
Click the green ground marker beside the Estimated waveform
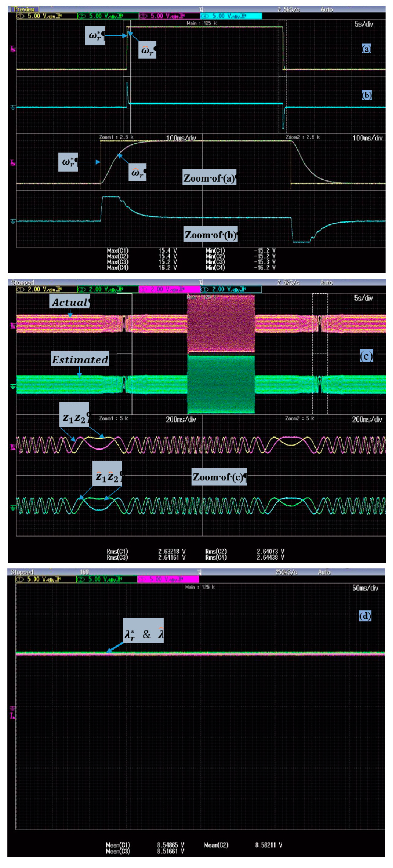click(x=13, y=386)
